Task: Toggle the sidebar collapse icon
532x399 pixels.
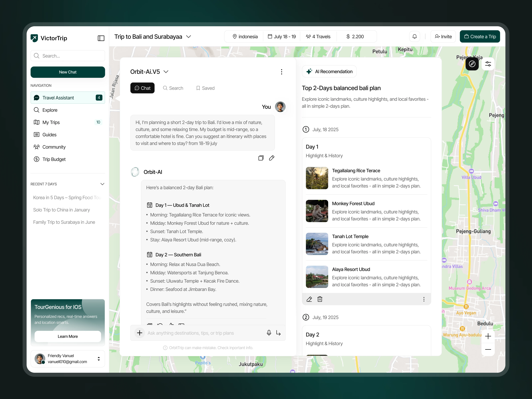Action: coord(101,38)
